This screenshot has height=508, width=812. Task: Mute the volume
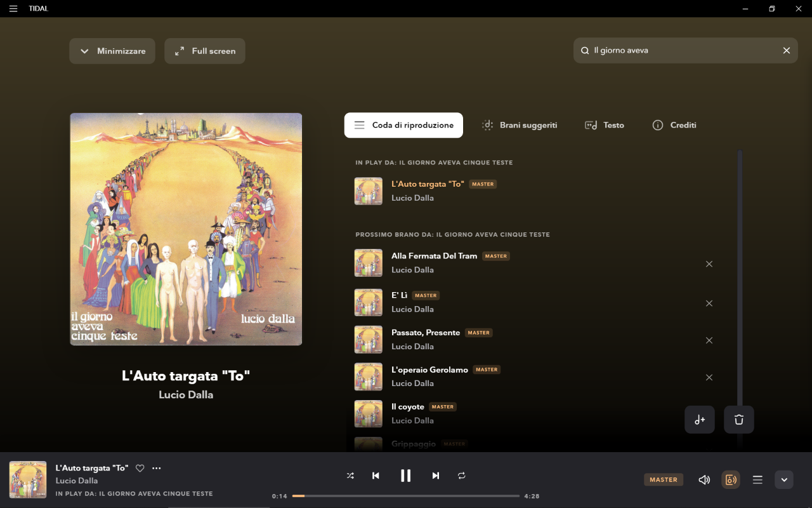704,480
